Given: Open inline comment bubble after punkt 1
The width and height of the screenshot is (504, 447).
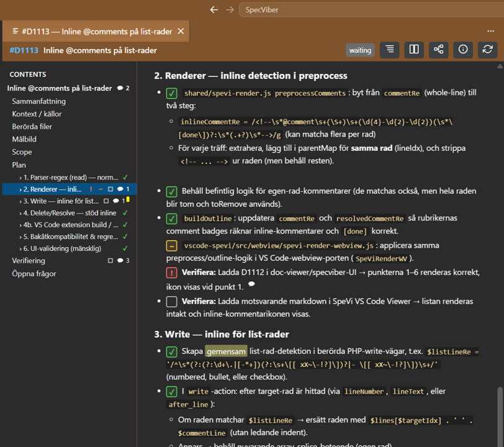Looking at the screenshot, I should (251, 284).
